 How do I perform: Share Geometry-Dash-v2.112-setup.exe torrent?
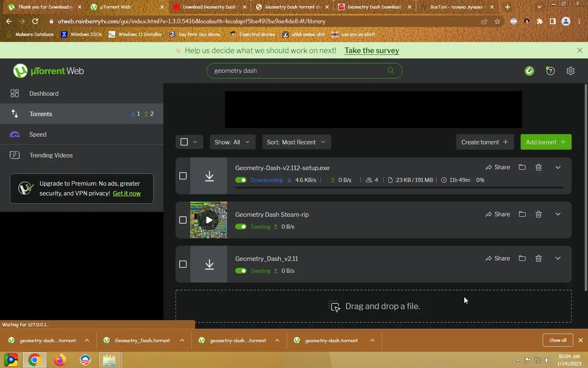point(498,167)
